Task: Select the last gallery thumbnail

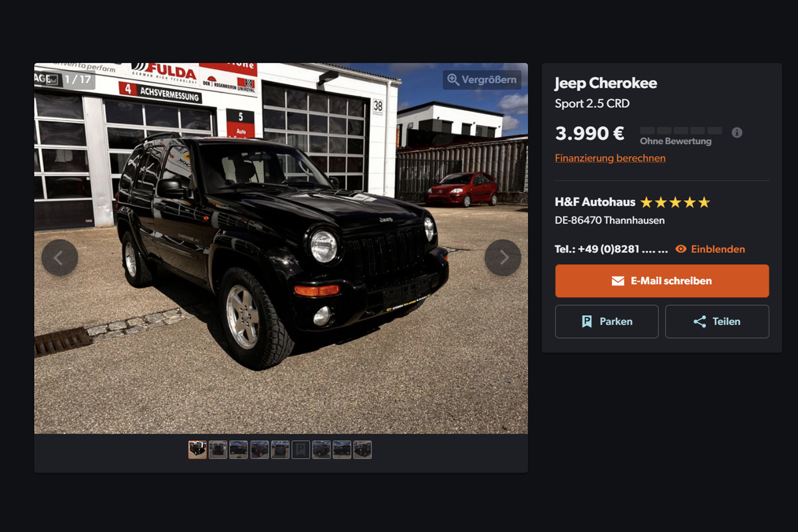Action: tap(362, 450)
